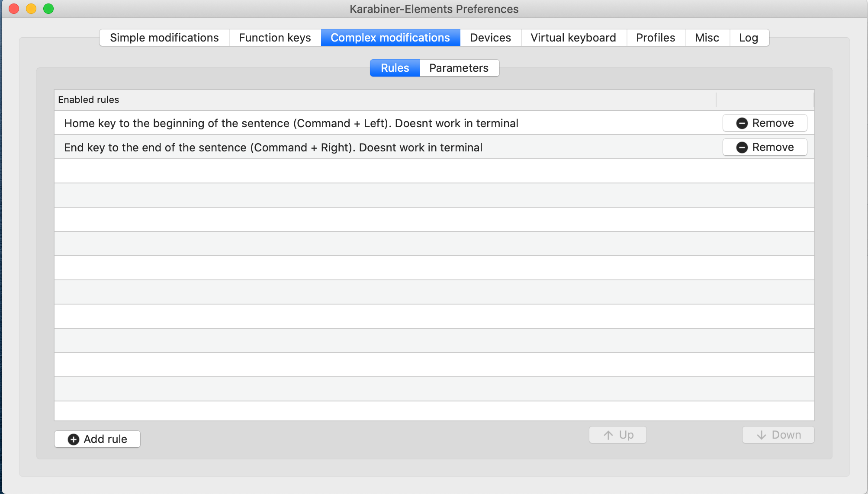Select the Home key rule row

[x=291, y=123]
